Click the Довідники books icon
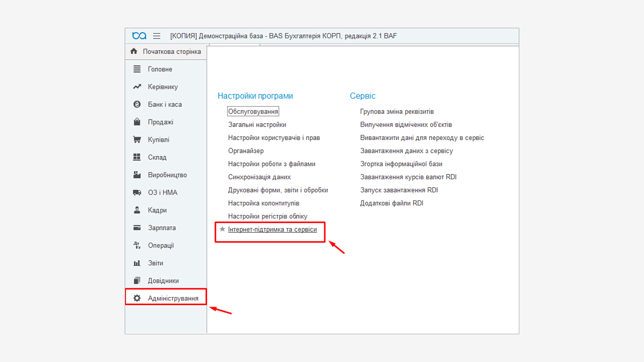This screenshot has height=362, width=644. (x=137, y=281)
